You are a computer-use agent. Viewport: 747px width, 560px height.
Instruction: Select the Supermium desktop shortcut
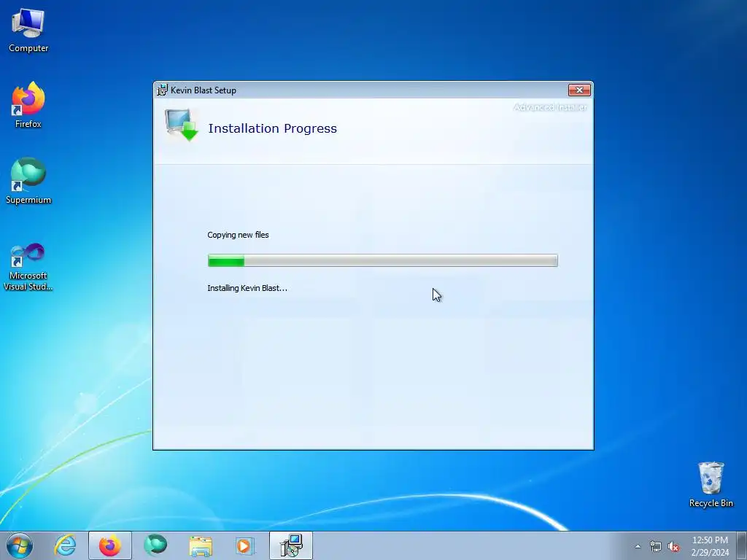(28, 181)
